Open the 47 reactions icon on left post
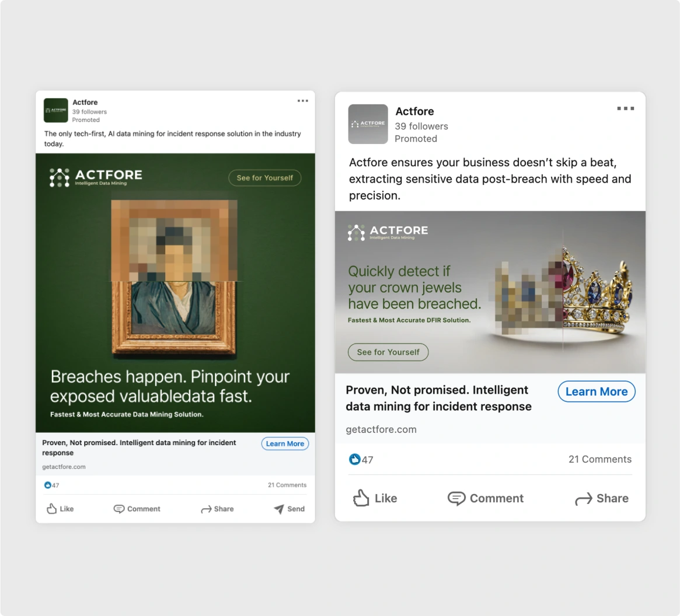This screenshot has width=680, height=616. [48, 485]
